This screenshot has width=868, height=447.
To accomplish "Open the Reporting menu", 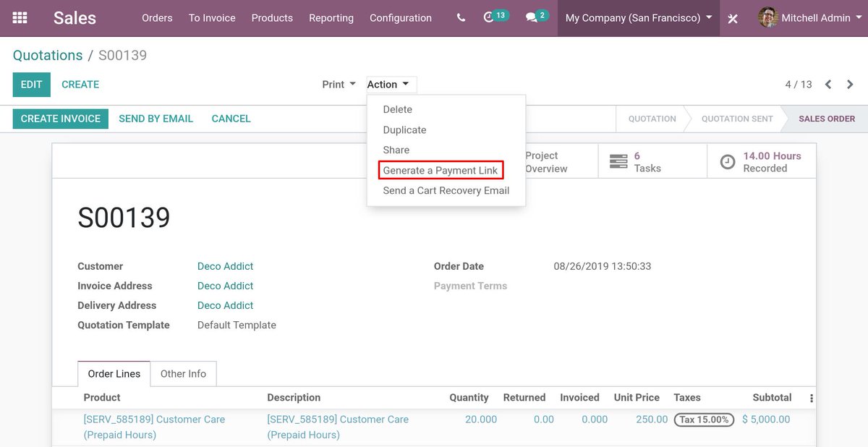I will [331, 17].
